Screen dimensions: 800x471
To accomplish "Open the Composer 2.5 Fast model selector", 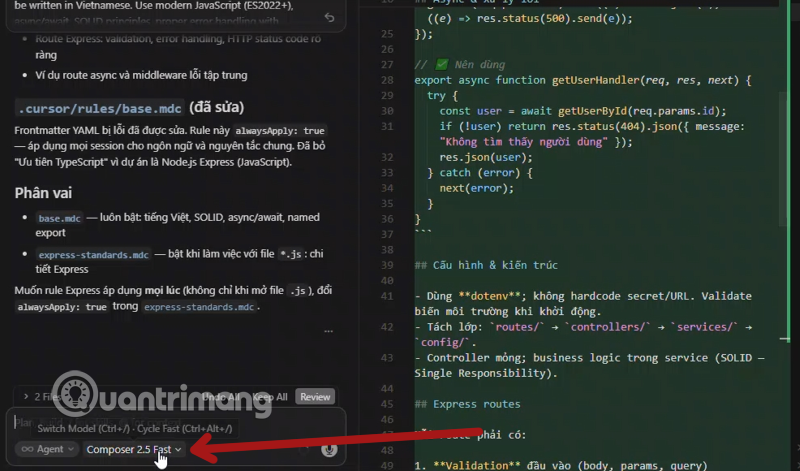I will coord(134,449).
